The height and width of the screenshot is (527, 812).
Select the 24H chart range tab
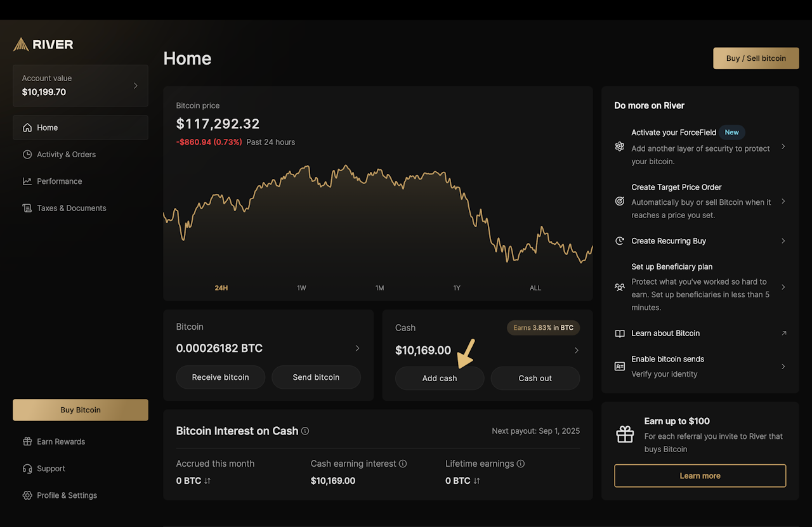click(221, 288)
